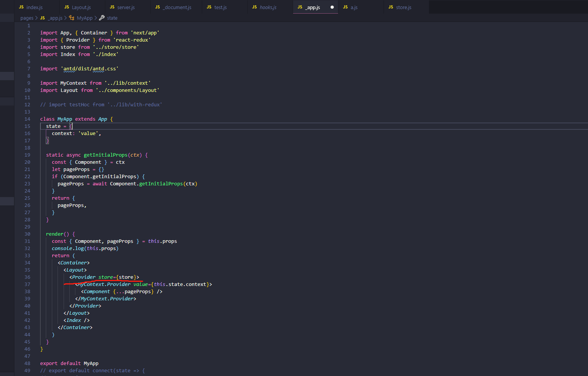Image resolution: width=588 pixels, height=376 pixels.
Task: Click 'let pageProps = {}' line
Action: (x=78, y=169)
